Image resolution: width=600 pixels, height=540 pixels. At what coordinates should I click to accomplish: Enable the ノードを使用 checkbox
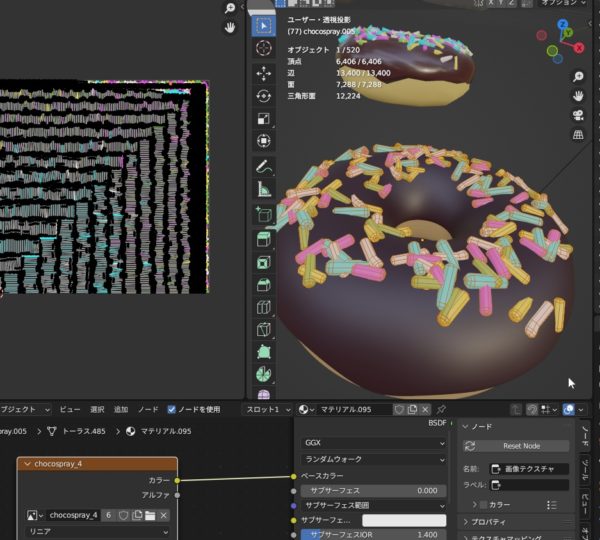tap(172, 409)
